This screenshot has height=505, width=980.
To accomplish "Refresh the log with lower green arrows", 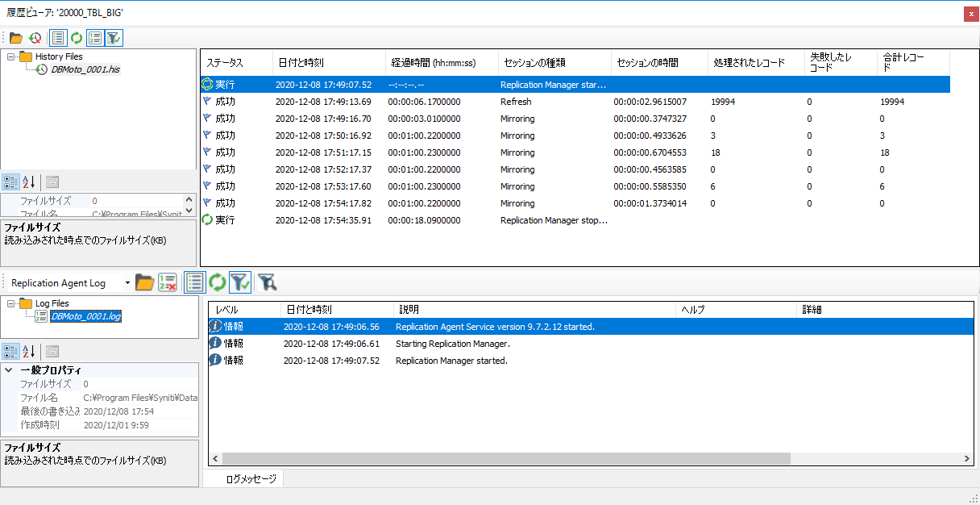I will [x=217, y=282].
